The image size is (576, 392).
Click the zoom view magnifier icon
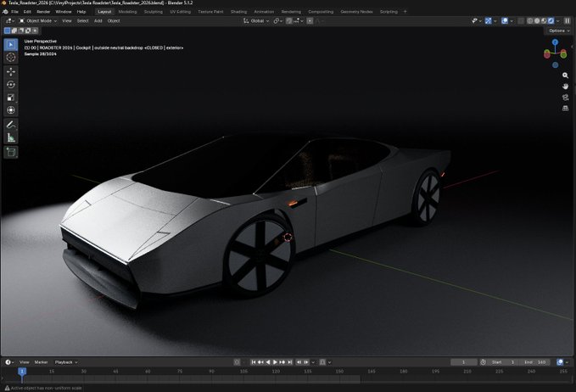pos(565,76)
